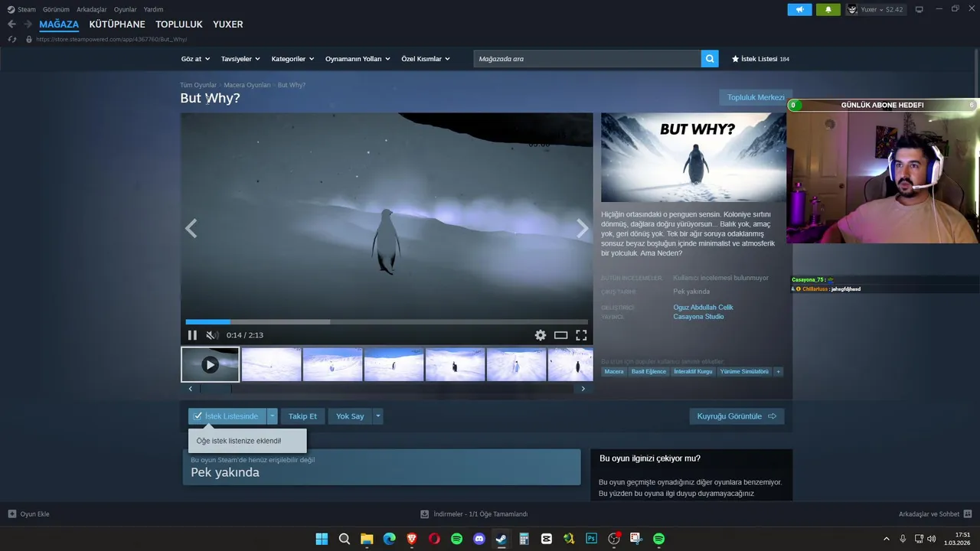Open Windows Start menu
The width and height of the screenshot is (980, 551).
(x=322, y=539)
